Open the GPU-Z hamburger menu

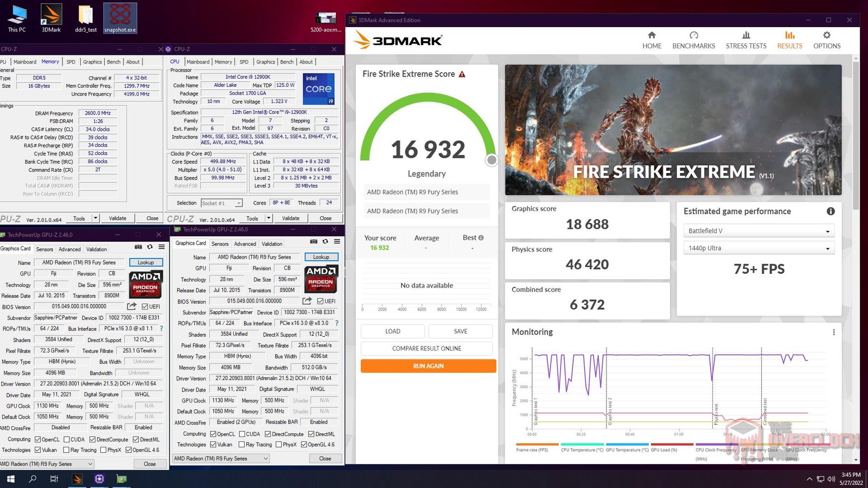[337, 242]
